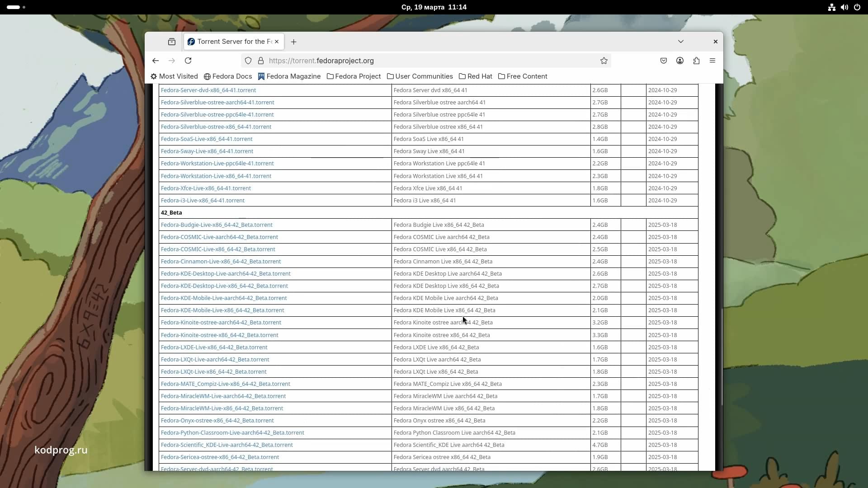Download Fedora-LXQt-Live-aarch64-42_Beta.torrent
Screen dimensions: 868x488
[x=215, y=360]
